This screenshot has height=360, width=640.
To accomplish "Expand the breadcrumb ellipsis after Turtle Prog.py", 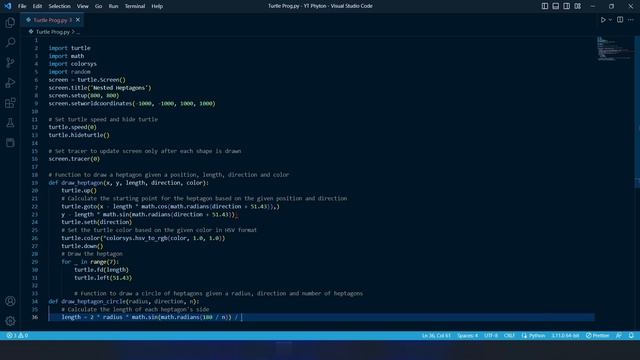I will point(78,32).
